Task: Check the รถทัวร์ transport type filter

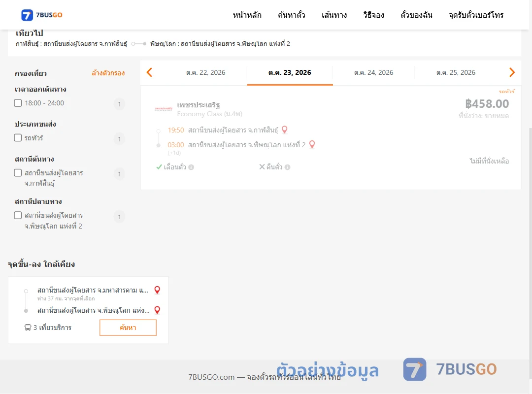Action: click(x=18, y=138)
